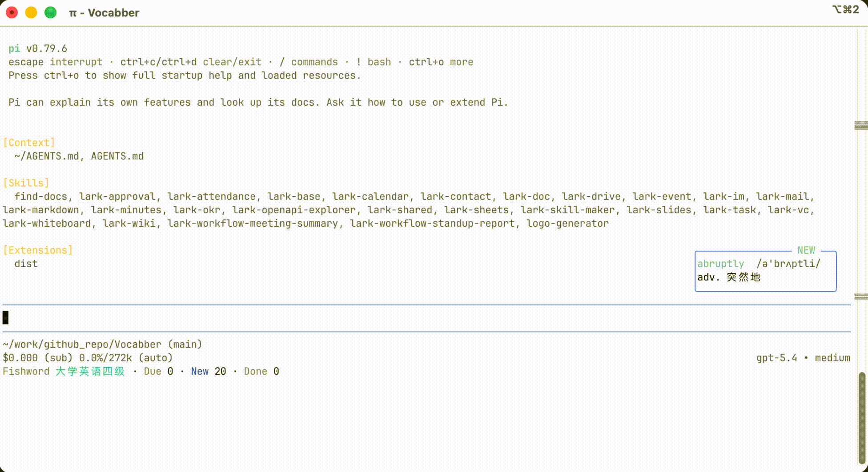
Task: Click the 'lark-doc' skill
Action: tap(526, 196)
